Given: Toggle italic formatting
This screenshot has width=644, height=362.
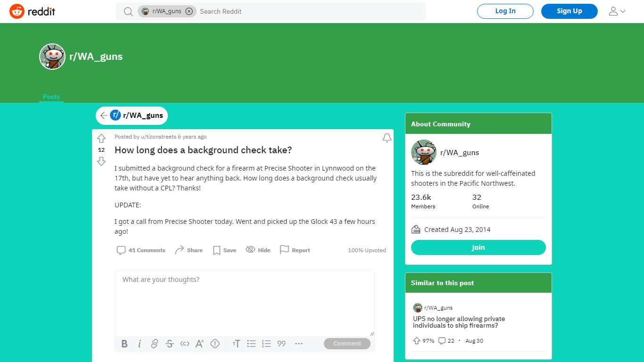Looking at the screenshot, I should [140, 344].
